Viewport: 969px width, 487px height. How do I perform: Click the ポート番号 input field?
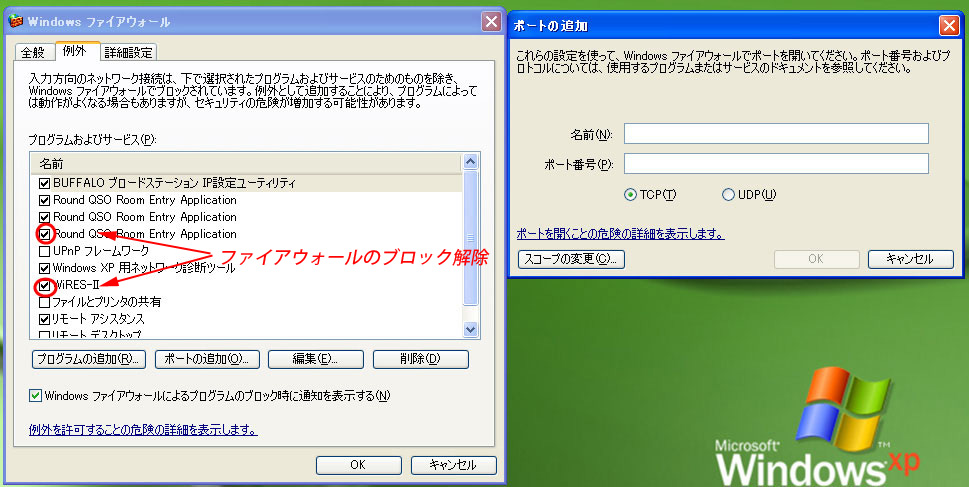point(776,163)
